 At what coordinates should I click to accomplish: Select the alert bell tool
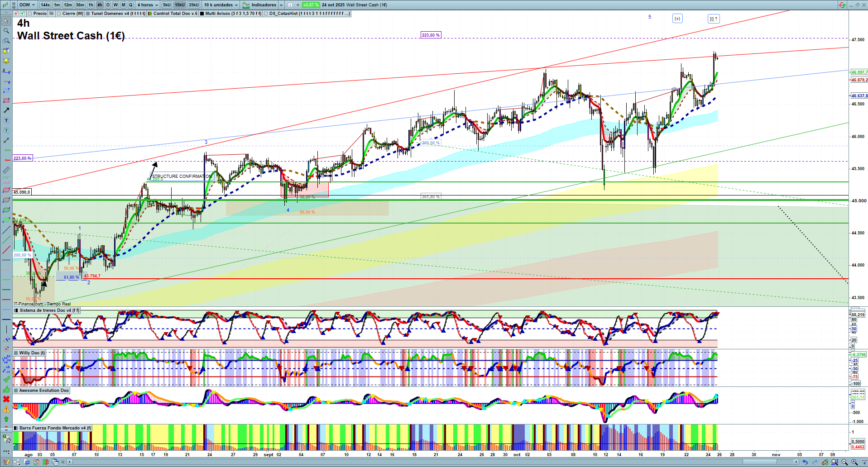tap(6, 61)
